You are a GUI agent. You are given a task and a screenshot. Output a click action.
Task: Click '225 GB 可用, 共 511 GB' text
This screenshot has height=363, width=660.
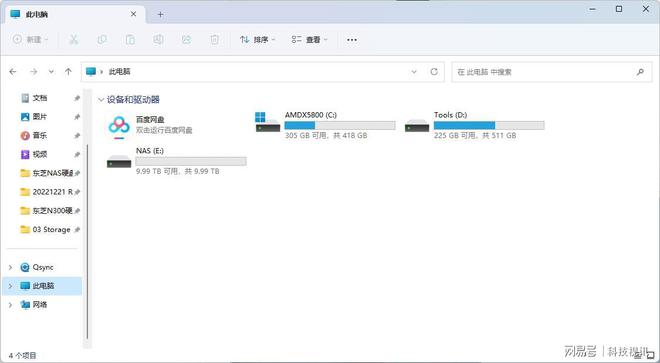475,136
